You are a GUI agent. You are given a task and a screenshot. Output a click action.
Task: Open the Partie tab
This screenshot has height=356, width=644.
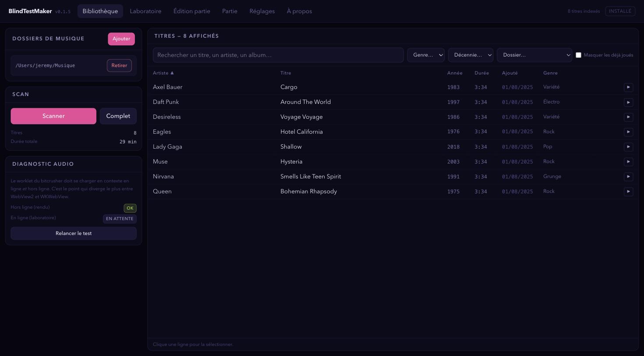pyautogui.click(x=230, y=11)
